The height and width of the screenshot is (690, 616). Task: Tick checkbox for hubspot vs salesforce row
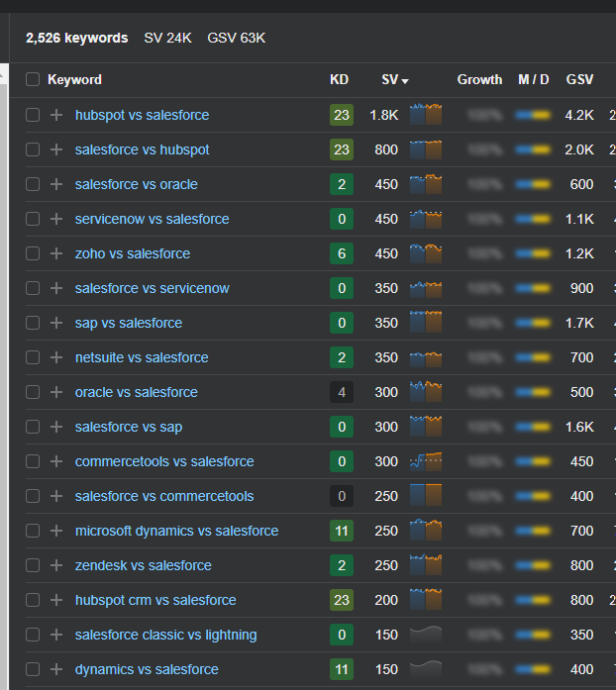[33, 115]
